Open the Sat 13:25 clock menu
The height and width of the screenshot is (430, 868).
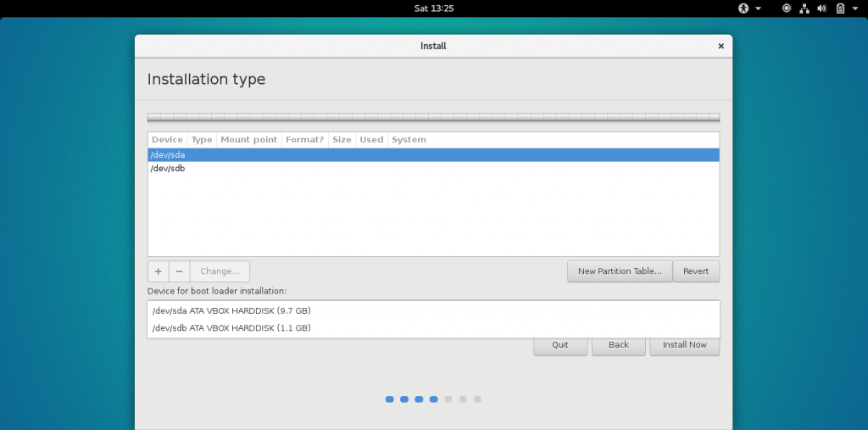(x=434, y=8)
